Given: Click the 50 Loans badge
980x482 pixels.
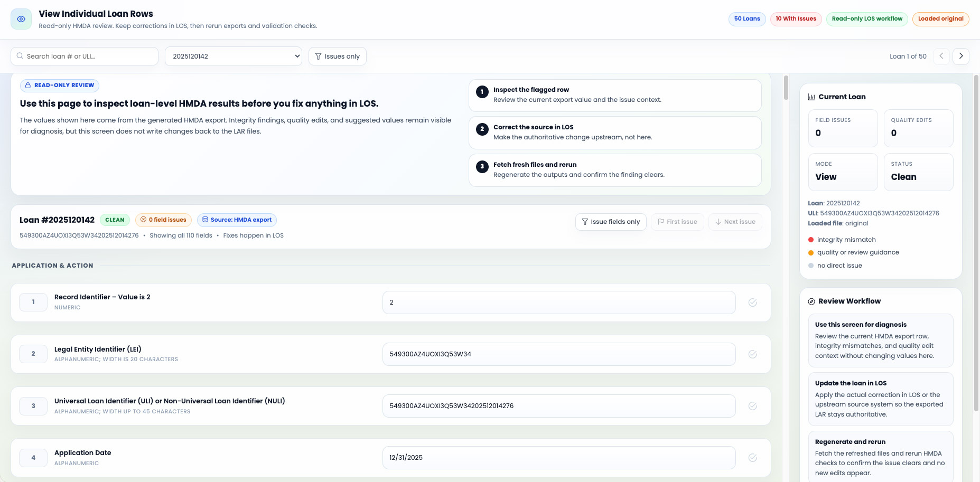Looking at the screenshot, I should (747, 19).
